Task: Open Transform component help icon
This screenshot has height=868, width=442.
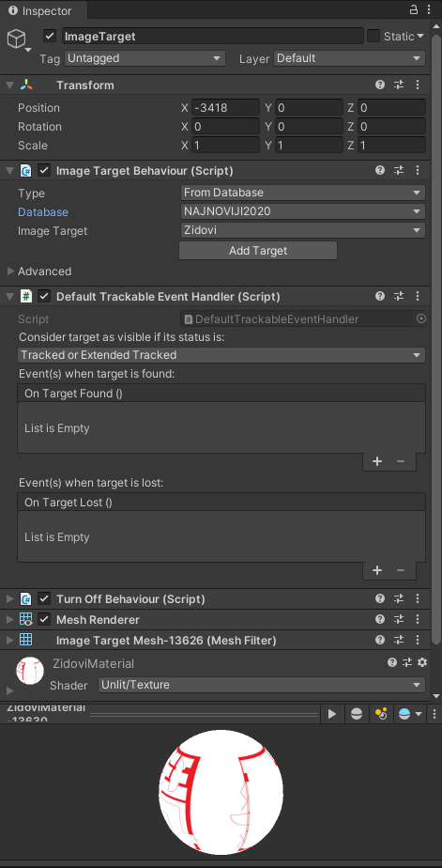Action: point(380,85)
